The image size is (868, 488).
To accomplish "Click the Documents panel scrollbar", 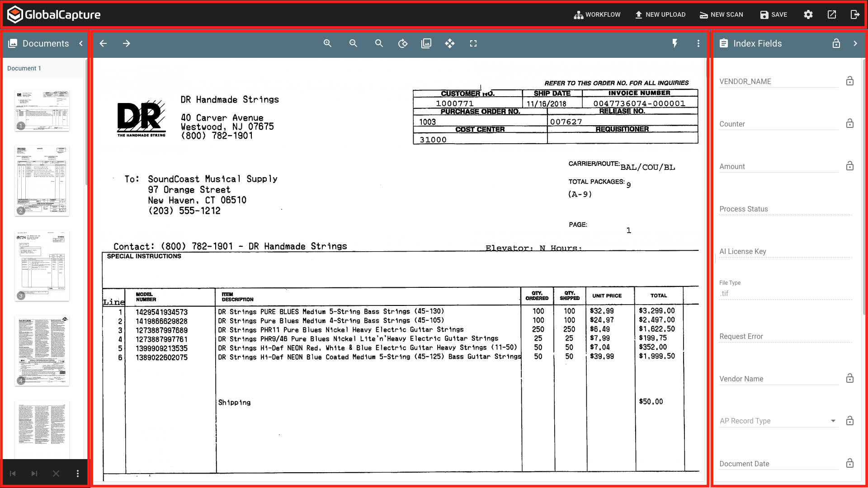I will click(x=86, y=122).
